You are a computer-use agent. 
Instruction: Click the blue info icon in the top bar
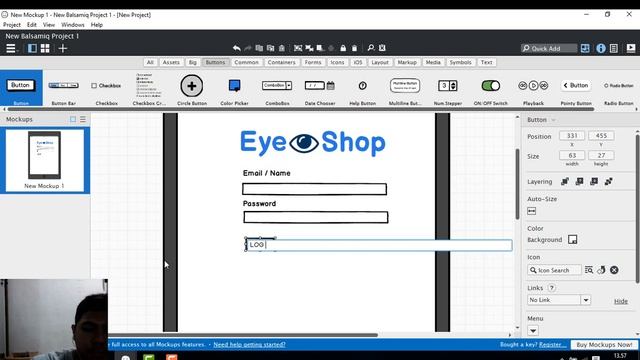tap(601, 48)
